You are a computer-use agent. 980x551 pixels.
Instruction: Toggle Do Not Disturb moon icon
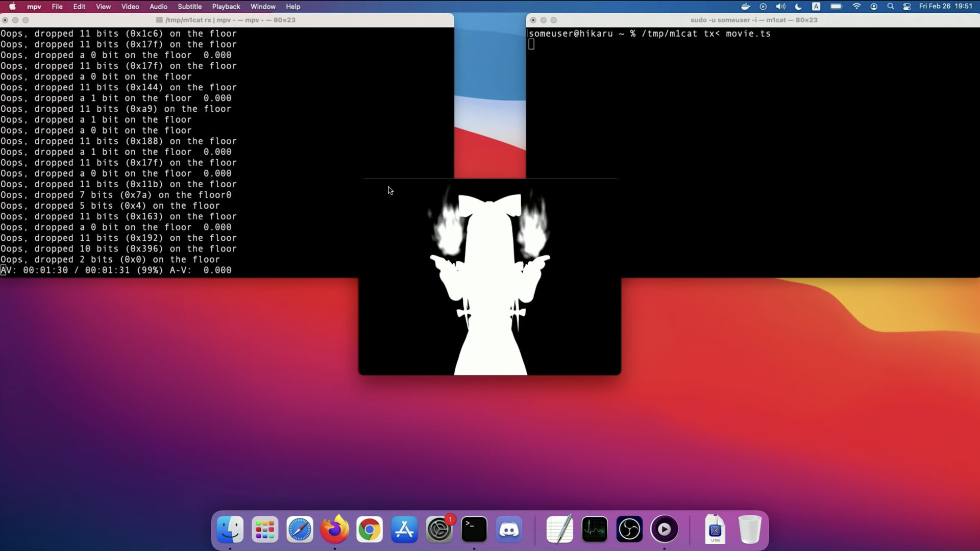[798, 7]
